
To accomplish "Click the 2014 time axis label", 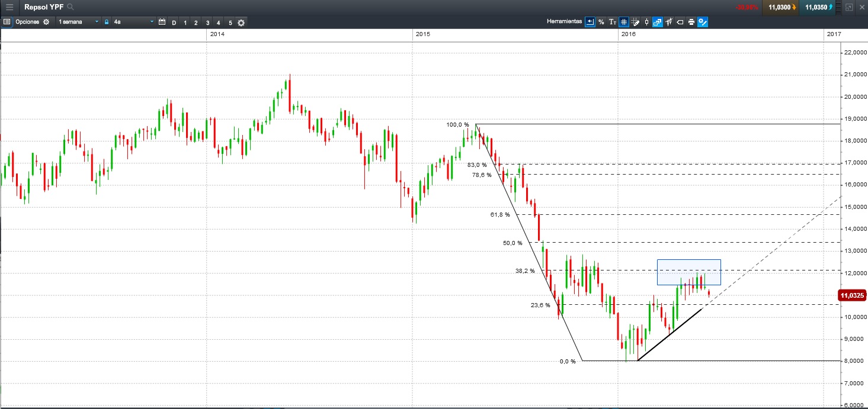I will pyautogui.click(x=217, y=34).
